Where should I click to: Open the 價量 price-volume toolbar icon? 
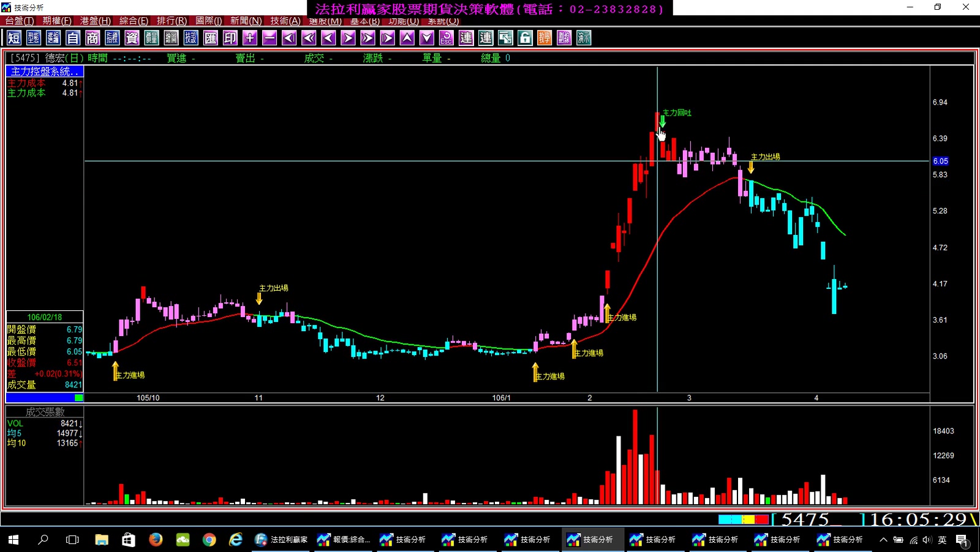click(151, 38)
